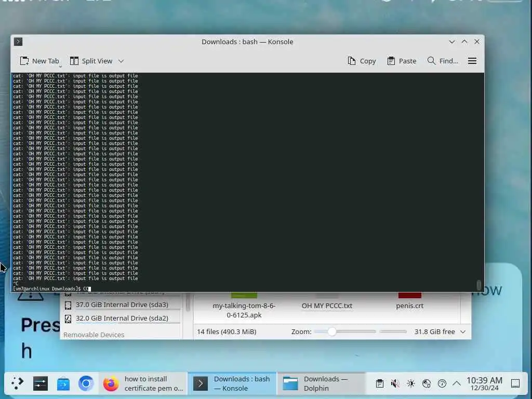Open a New Tab in Konsole

39,61
